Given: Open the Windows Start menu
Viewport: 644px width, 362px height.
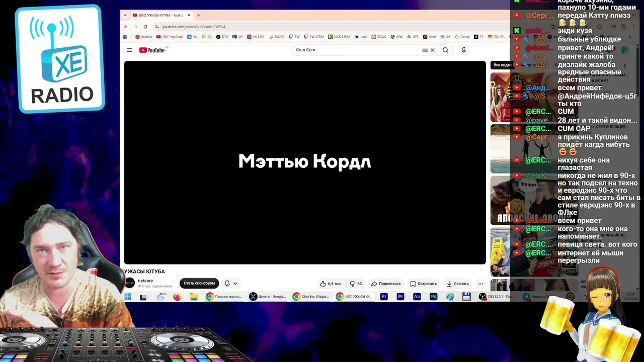Looking at the screenshot, I should pos(128,297).
